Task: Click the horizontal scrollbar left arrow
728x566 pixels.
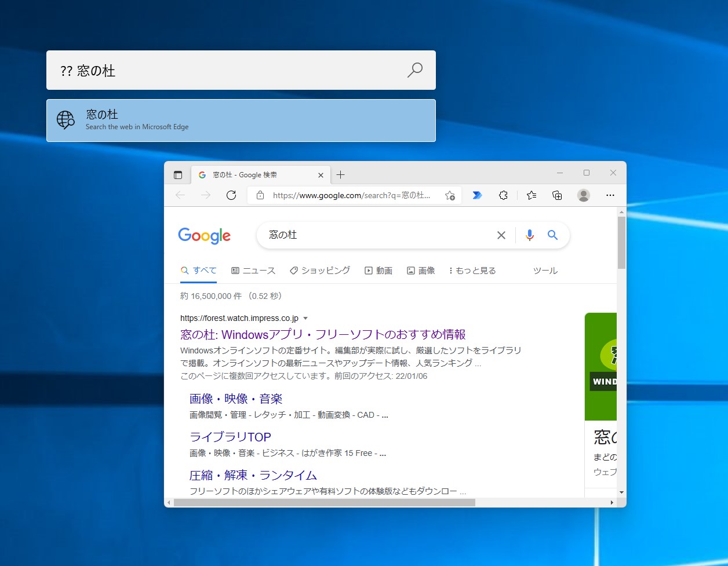Action: (x=169, y=502)
